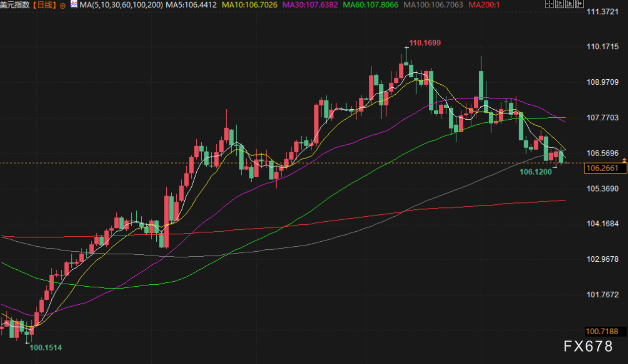628x364 pixels.
Task: Click the green MA60:107.8066 legend
Action: click(x=370, y=5)
